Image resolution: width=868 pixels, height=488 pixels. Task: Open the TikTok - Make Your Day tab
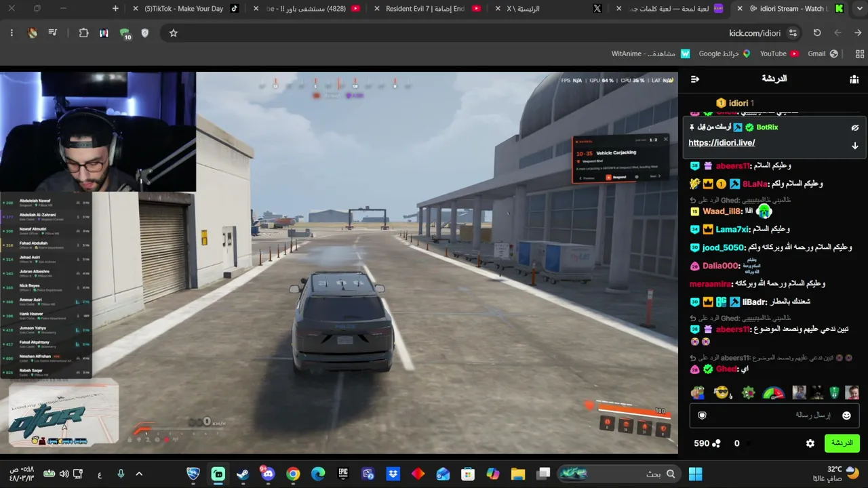pyautogui.click(x=186, y=9)
